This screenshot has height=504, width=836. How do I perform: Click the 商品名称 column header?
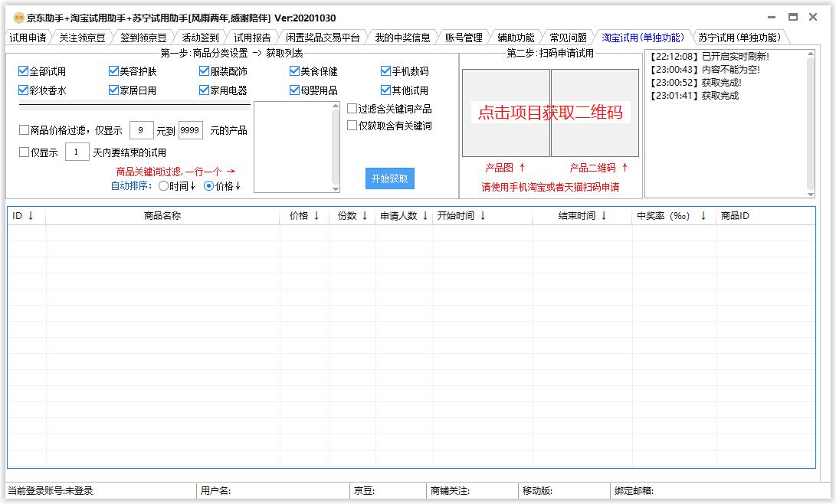click(162, 216)
